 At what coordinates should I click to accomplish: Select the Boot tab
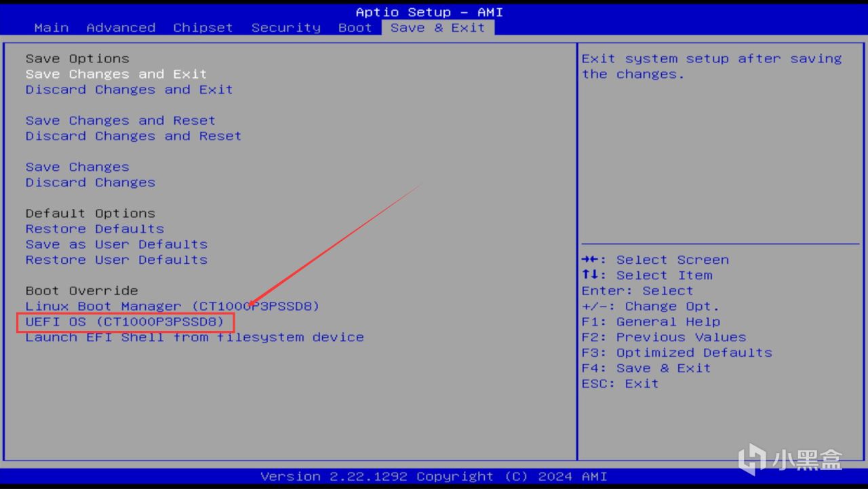(x=355, y=28)
